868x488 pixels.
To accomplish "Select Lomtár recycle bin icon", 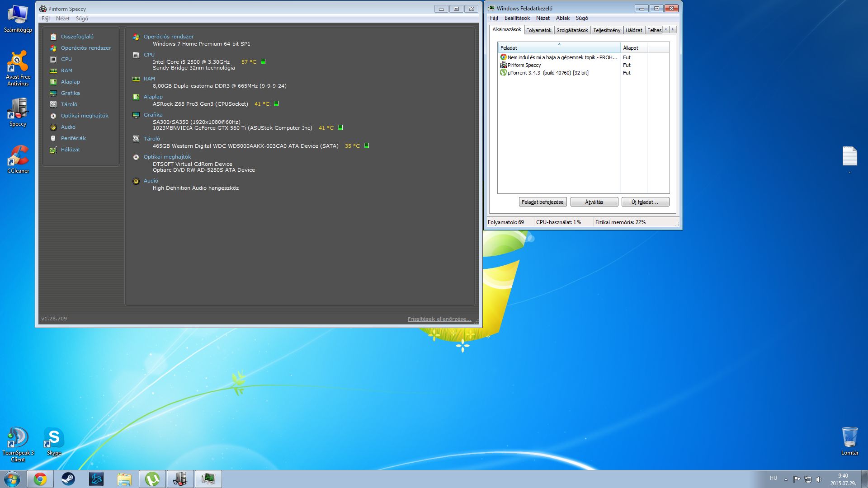I will (849, 441).
